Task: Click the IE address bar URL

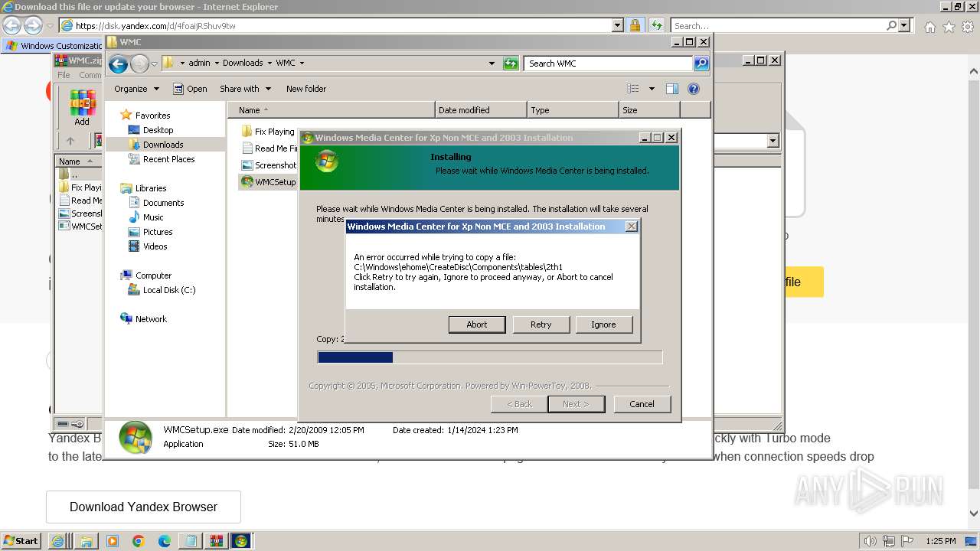Action: [155, 26]
